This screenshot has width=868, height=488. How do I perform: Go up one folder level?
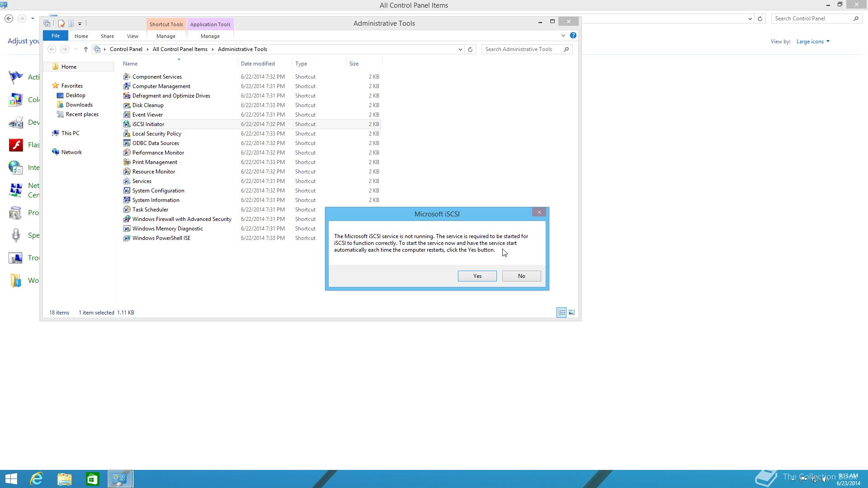tap(85, 49)
